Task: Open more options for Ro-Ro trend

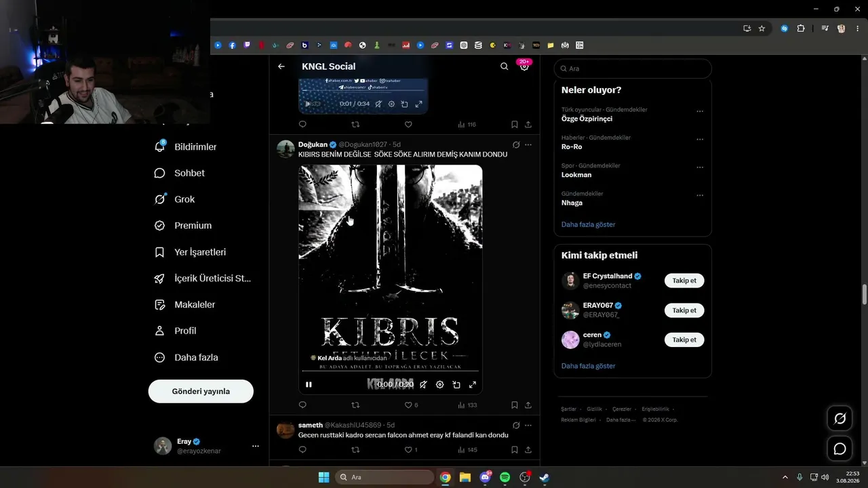Action: coord(700,140)
